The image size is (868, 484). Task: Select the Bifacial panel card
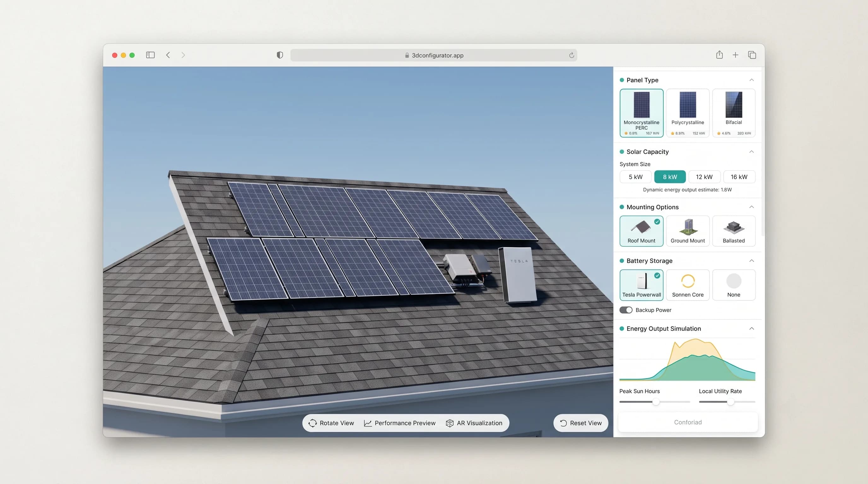(734, 113)
